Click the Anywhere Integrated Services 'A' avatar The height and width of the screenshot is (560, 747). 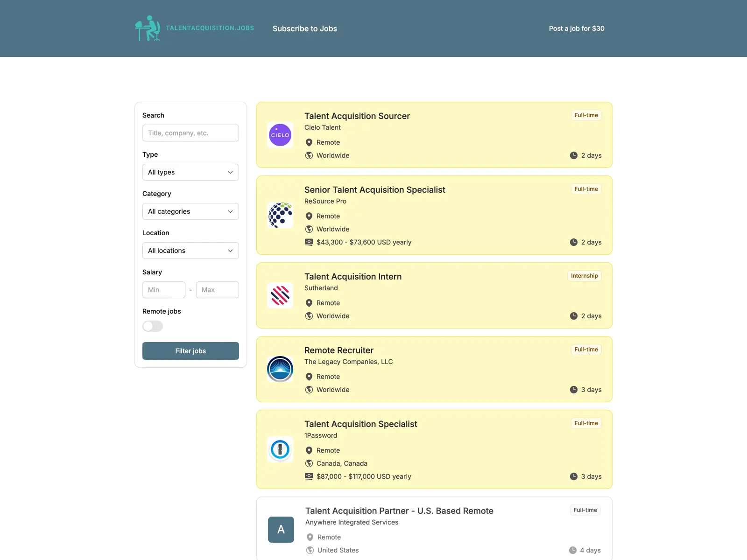[x=281, y=530]
